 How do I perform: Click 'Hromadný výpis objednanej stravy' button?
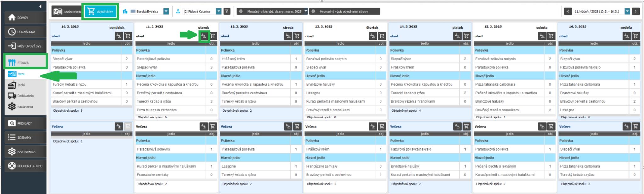[x=345, y=11]
